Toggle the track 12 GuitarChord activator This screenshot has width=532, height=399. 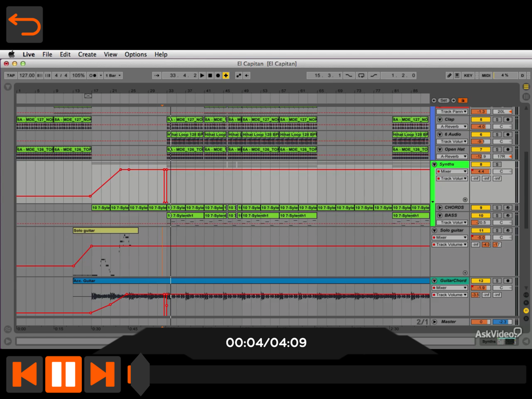point(481,280)
